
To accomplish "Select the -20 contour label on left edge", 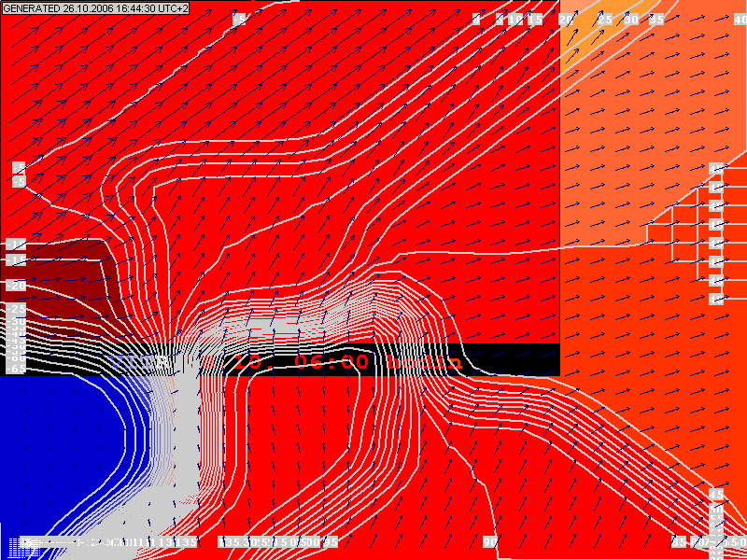I will click(16, 285).
